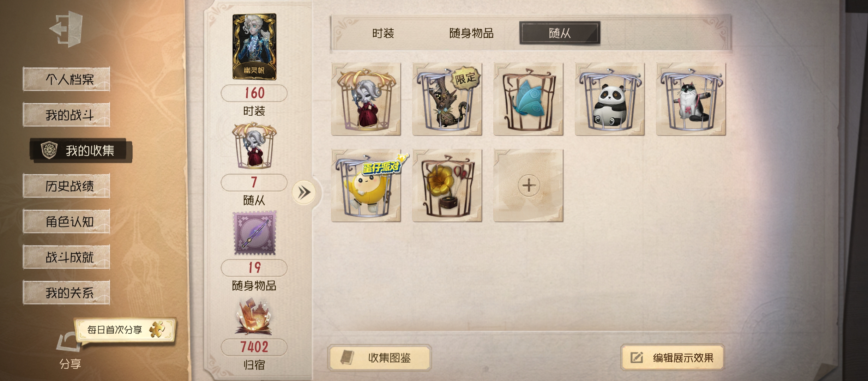Click 编辑展示效果 button
Viewport: 868px width, 381px height.
673,358
